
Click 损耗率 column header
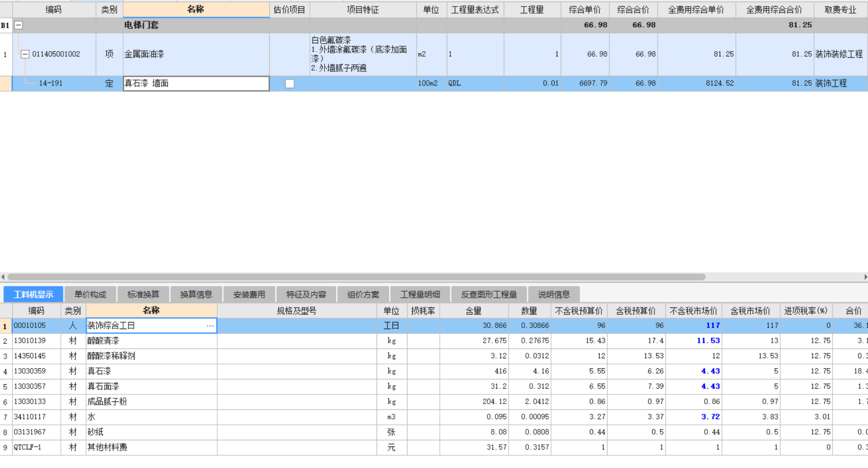pos(423,311)
